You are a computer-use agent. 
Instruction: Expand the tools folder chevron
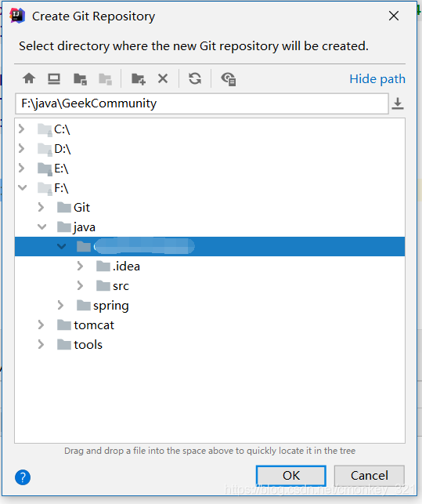pyautogui.click(x=41, y=345)
